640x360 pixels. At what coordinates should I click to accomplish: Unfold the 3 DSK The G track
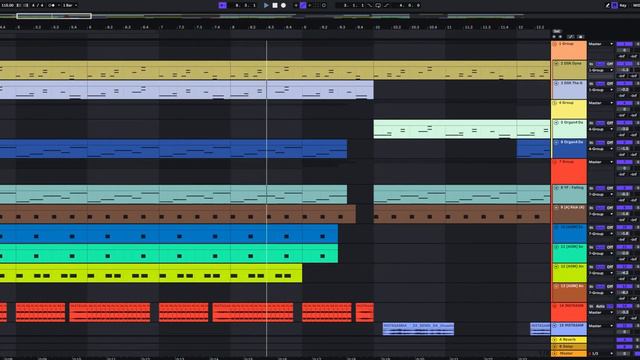(556, 83)
